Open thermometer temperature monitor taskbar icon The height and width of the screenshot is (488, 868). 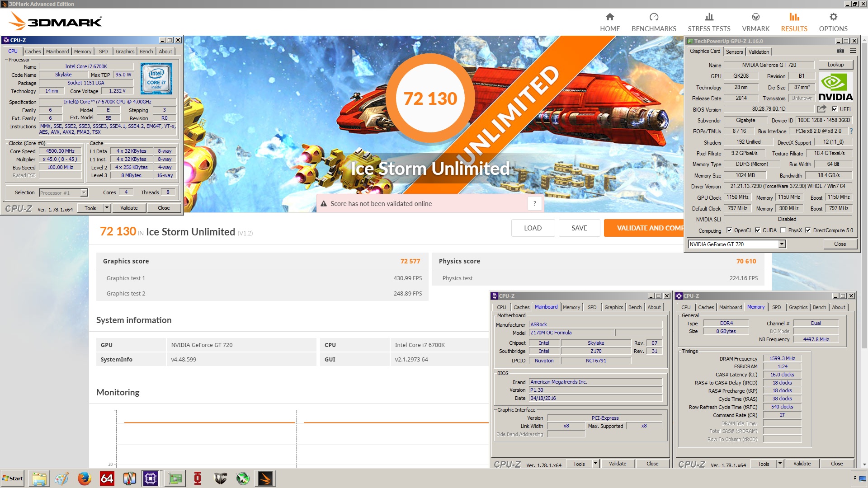(129, 479)
